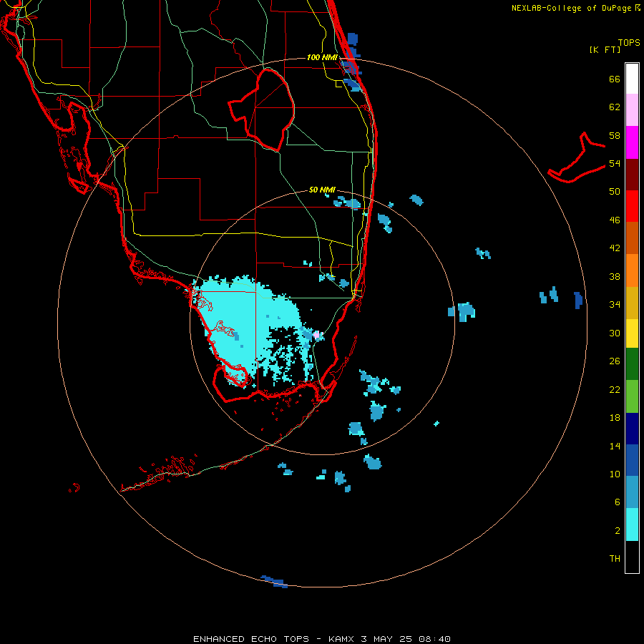The width and height of the screenshot is (644, 644).
Task: Click legend value 22
Action: point(615,389)
